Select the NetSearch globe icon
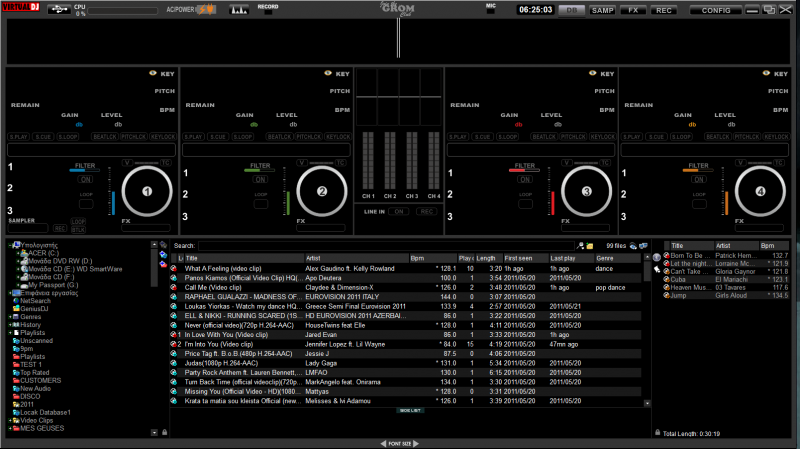This screenshot has width=800, height=449. click(x=16, y=301)
